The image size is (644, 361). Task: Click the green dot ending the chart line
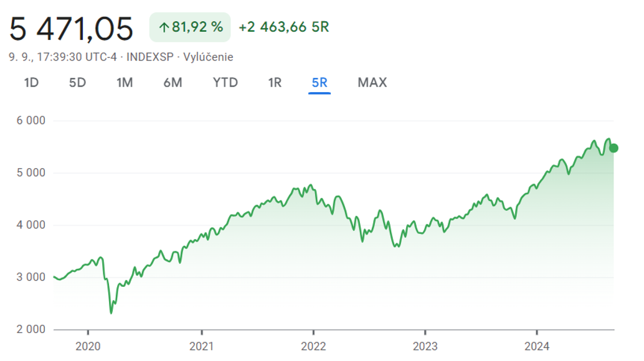coord(613,148)
